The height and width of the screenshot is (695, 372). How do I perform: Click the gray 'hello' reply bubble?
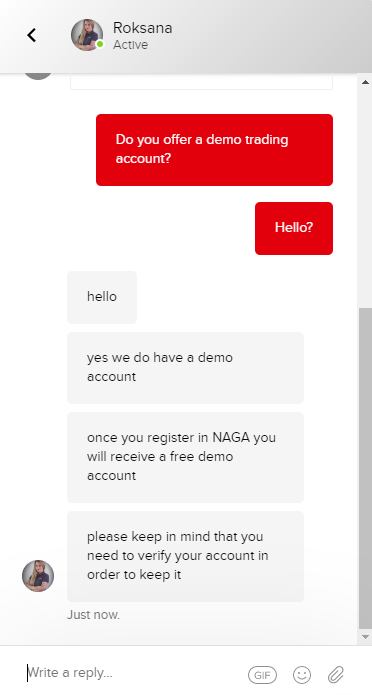pos(102,297)
